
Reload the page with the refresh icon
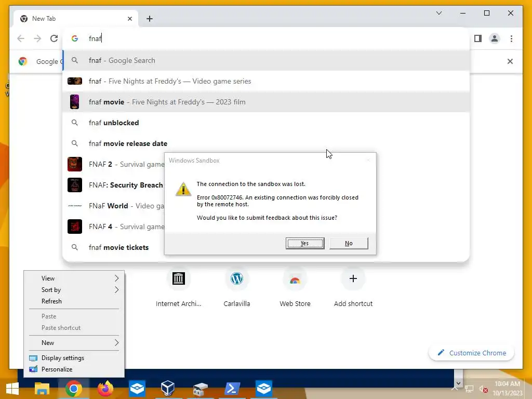pyautogui.click(x=54, y=38)
